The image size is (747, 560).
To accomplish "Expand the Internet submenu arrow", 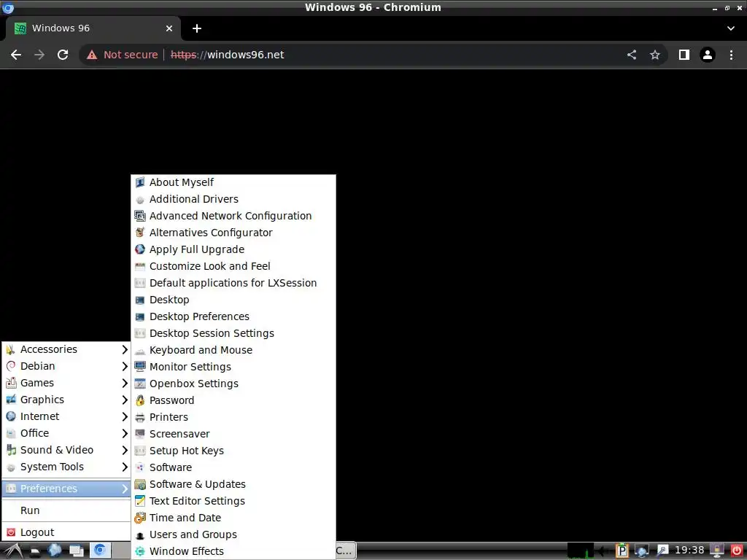I will pyautogui.click(x=124, y=416).
